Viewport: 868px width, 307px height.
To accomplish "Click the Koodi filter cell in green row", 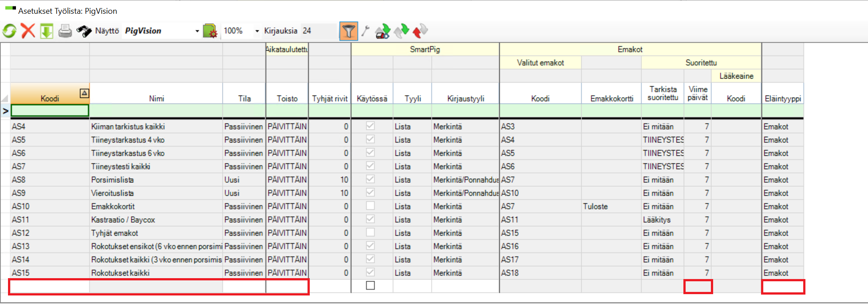I will [50, 110].
